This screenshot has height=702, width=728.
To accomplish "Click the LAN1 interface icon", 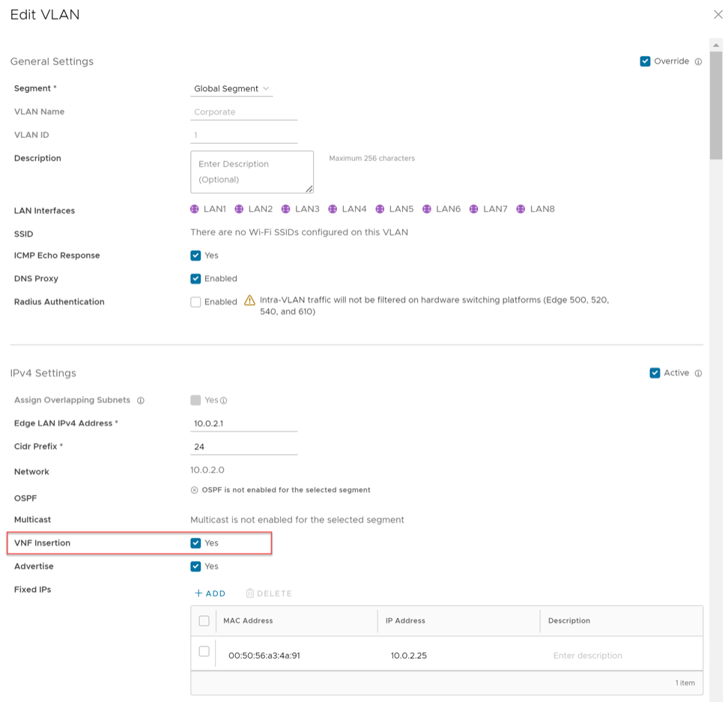I will coord(195,210).
